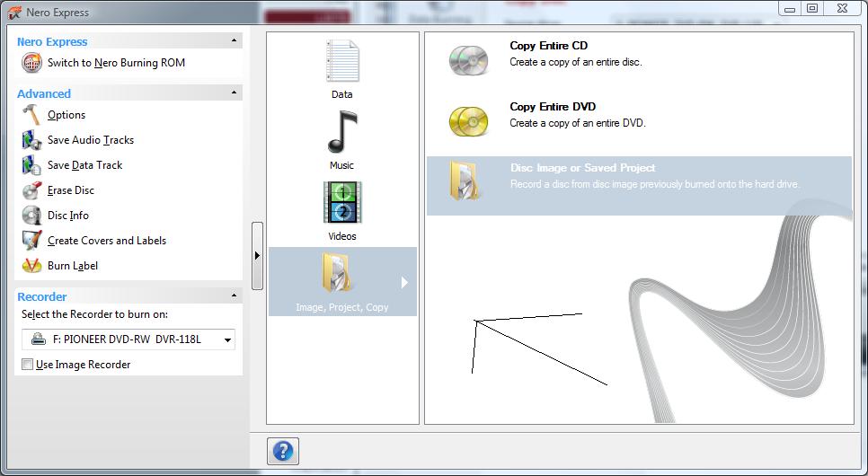Click the Save Data Track icon
Image resolution: width=868 pixels, height=476 pixels.
(x=31, y=165)
